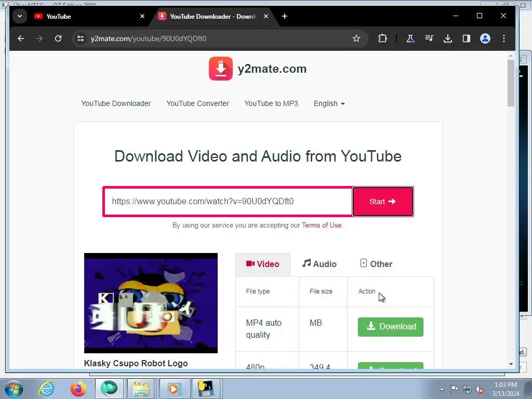Select the Audio tab
This screenshot has width=532, height=399.
tap(320, 264)
